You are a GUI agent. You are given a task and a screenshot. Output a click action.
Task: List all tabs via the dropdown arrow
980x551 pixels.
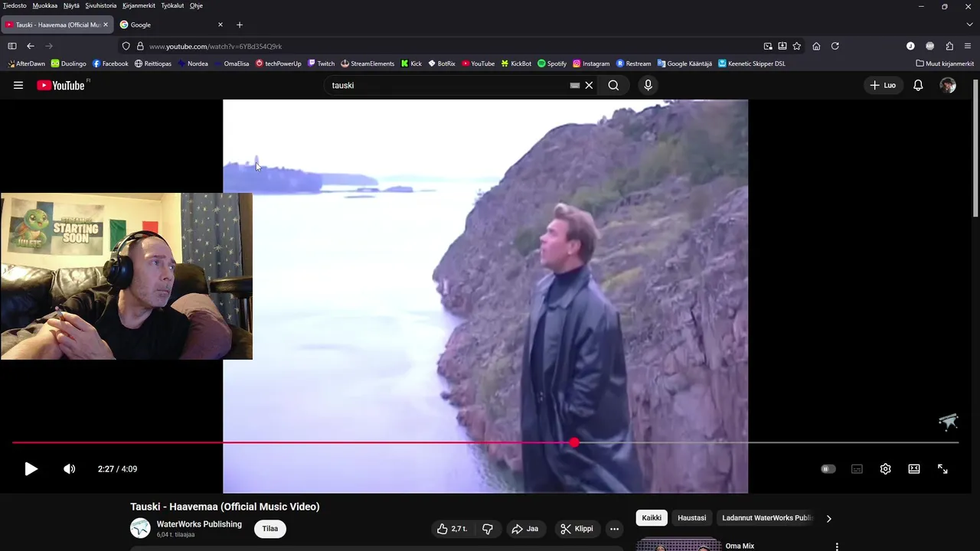tap(969, 24)
